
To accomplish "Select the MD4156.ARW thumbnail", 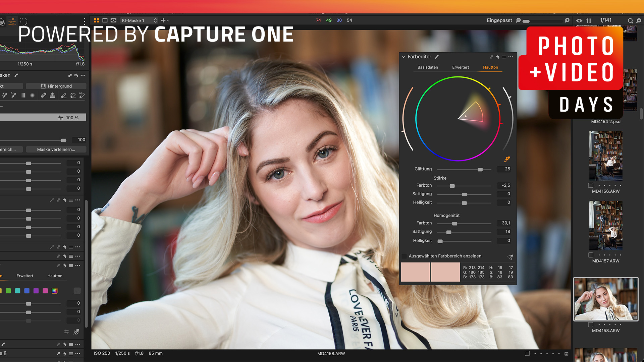I will (x=606, y=156).
